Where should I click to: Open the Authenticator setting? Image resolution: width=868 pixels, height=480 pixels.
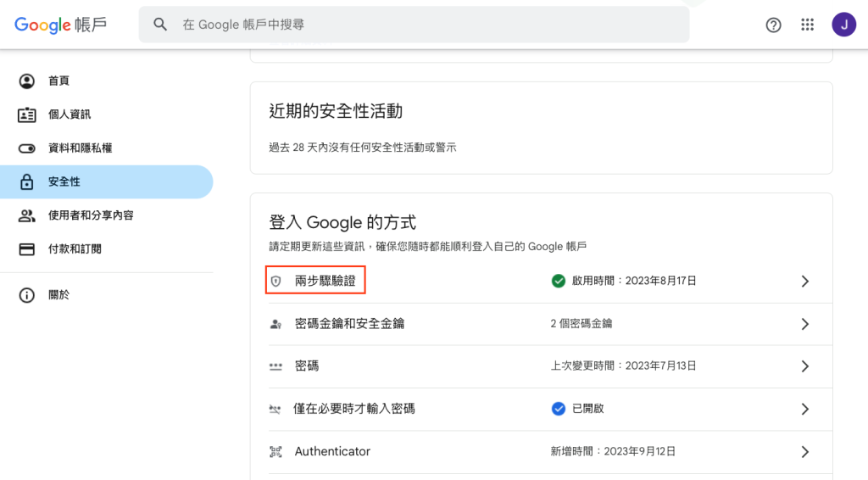click(550, 452)
